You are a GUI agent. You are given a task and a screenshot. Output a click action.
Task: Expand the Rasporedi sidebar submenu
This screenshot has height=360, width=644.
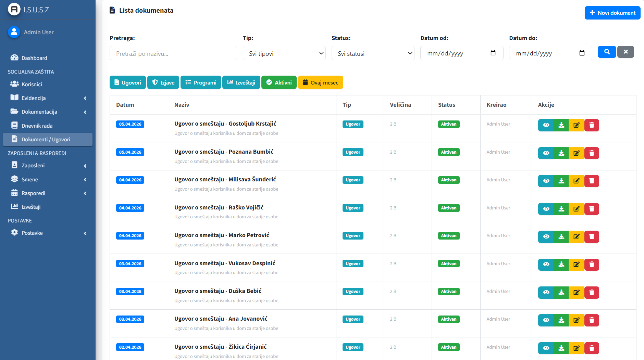(x=48, y=193)
